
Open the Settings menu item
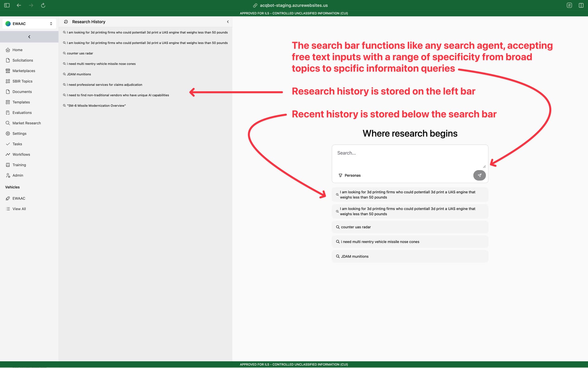(29, 134)
